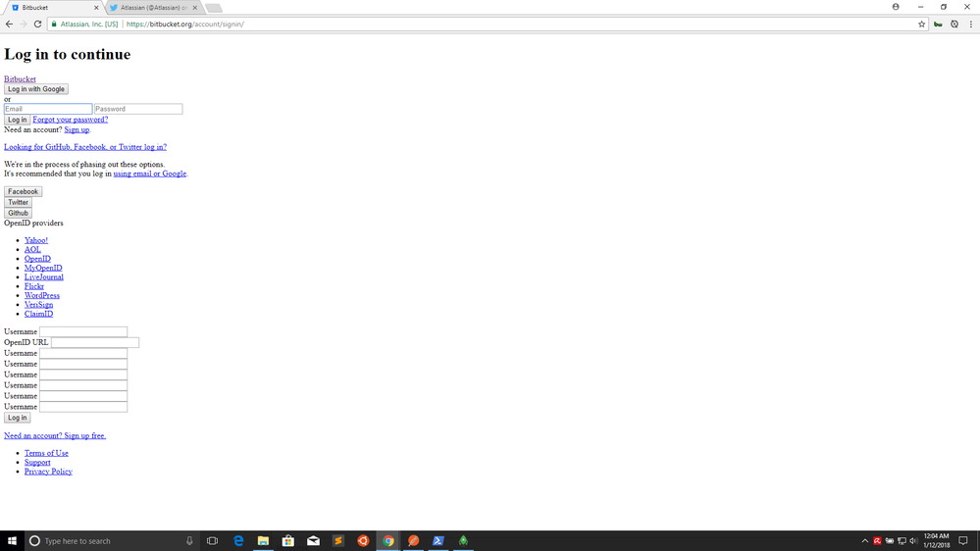
Task: Open the Chrome three-dot menu
Action: [x=970, y=24]
